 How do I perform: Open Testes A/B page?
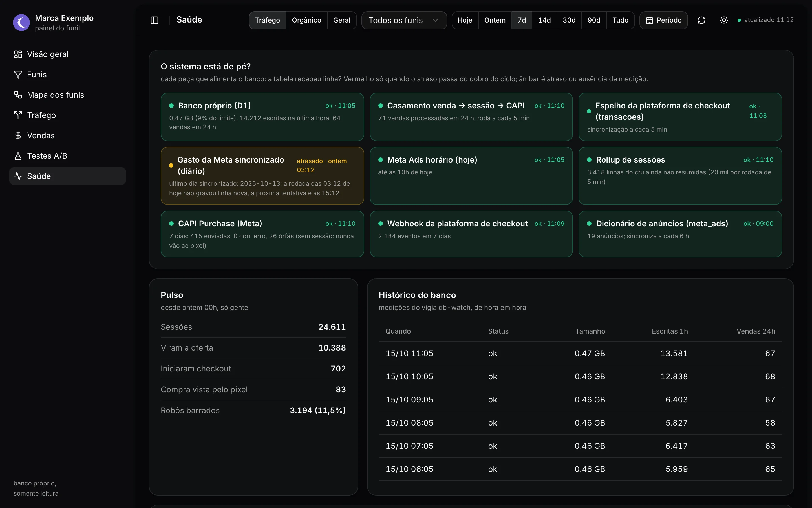click(67, 156)
